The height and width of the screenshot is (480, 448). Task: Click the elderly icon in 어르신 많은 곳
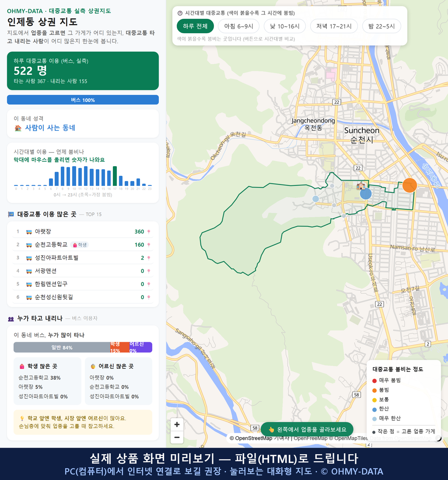coord(93,366)
